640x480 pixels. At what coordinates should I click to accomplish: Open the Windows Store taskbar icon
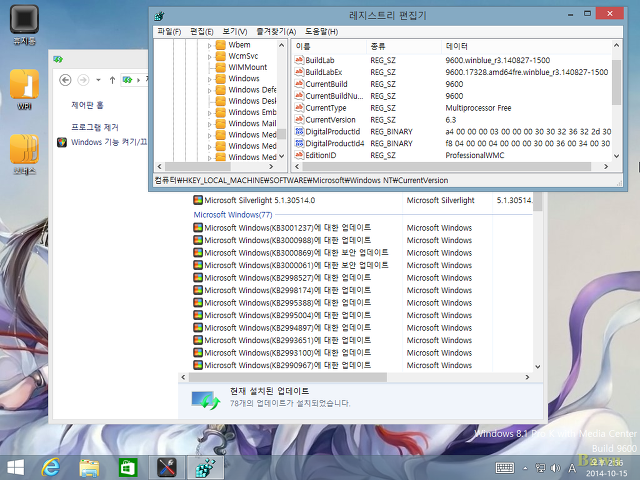click(x=128, y=468)
